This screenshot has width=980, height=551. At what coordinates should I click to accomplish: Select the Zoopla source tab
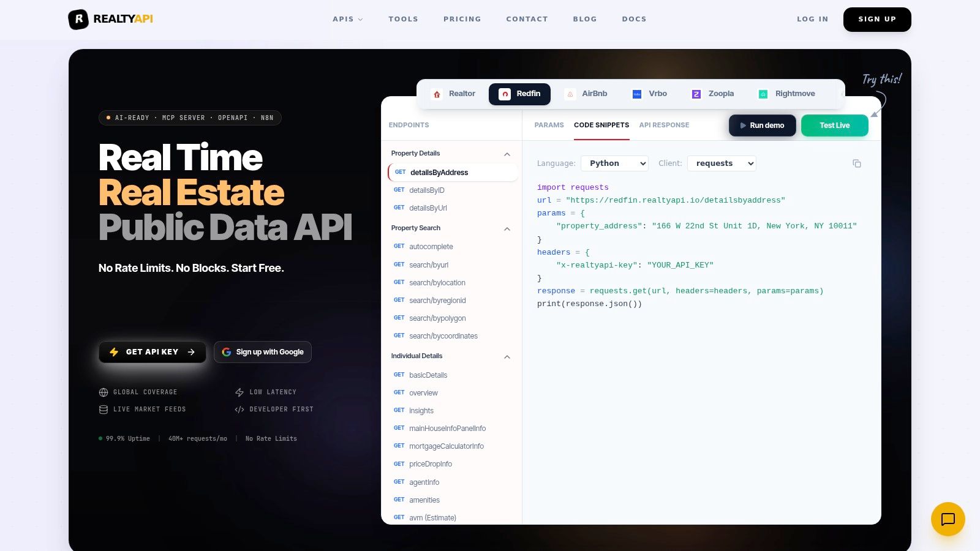(x=713, y=94)
